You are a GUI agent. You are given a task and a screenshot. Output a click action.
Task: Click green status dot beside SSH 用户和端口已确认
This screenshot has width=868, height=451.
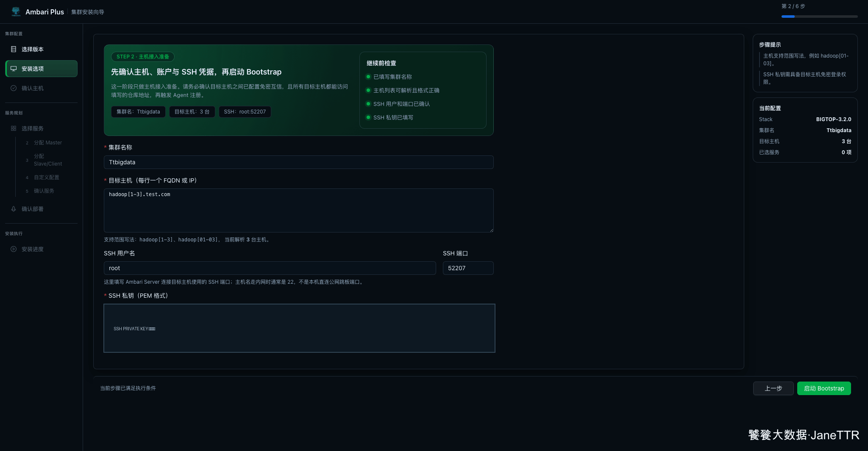368,104
